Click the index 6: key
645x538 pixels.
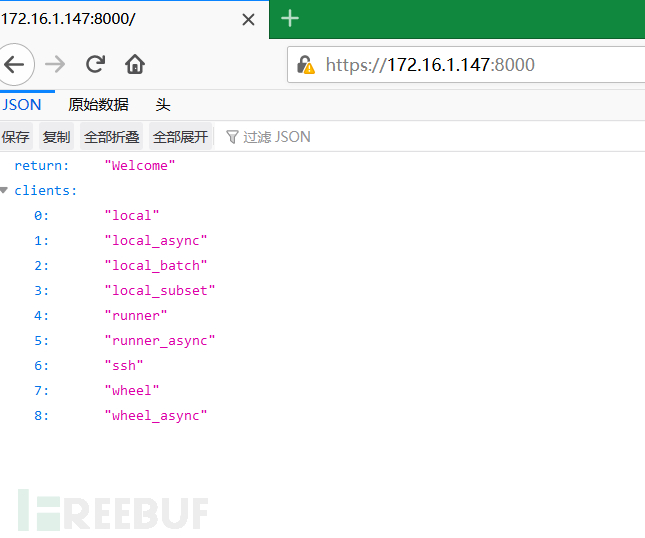coord(42,365)
